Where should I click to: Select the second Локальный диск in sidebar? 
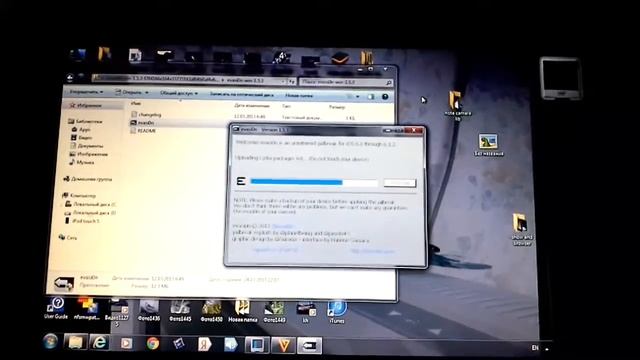click(90, 213)
